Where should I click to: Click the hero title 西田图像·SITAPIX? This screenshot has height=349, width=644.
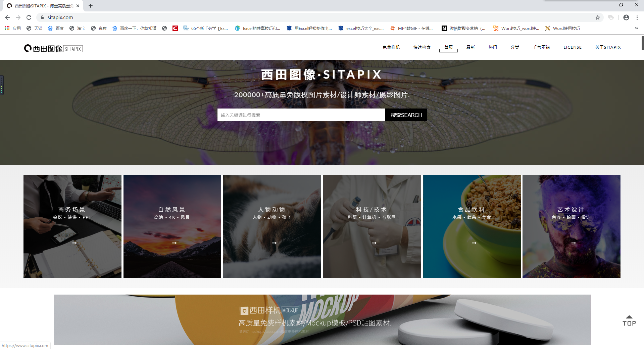tap(321, 75)
